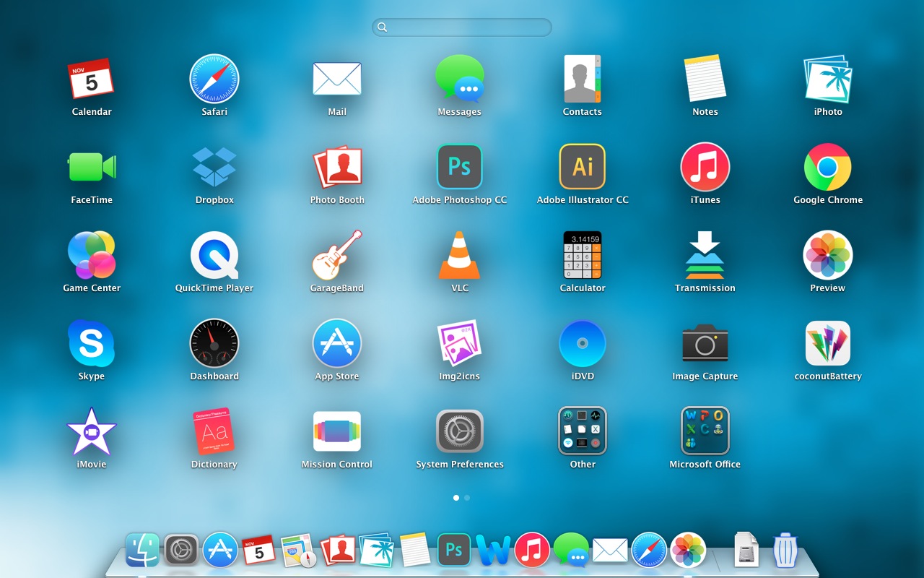This screenshot has height=578, width=924.
Task: Click the iPhoto icon in the Dock
Action: (x=376, y=551)
